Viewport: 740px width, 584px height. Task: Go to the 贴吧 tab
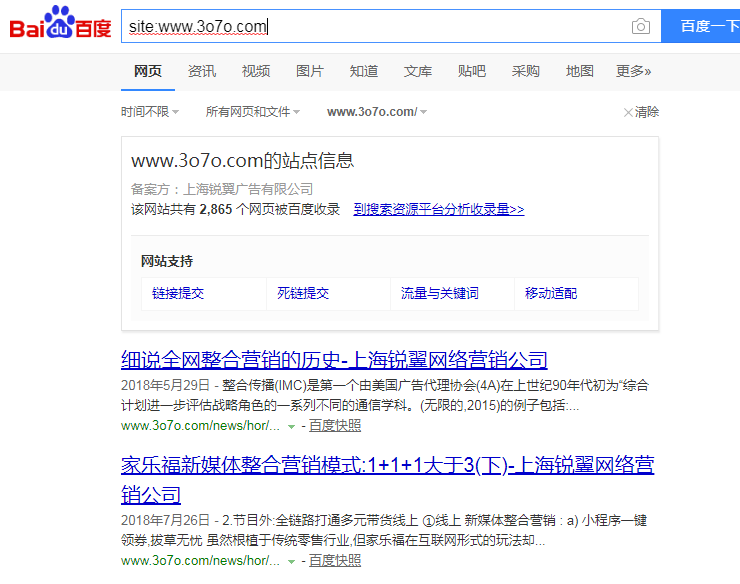point(471,71)
